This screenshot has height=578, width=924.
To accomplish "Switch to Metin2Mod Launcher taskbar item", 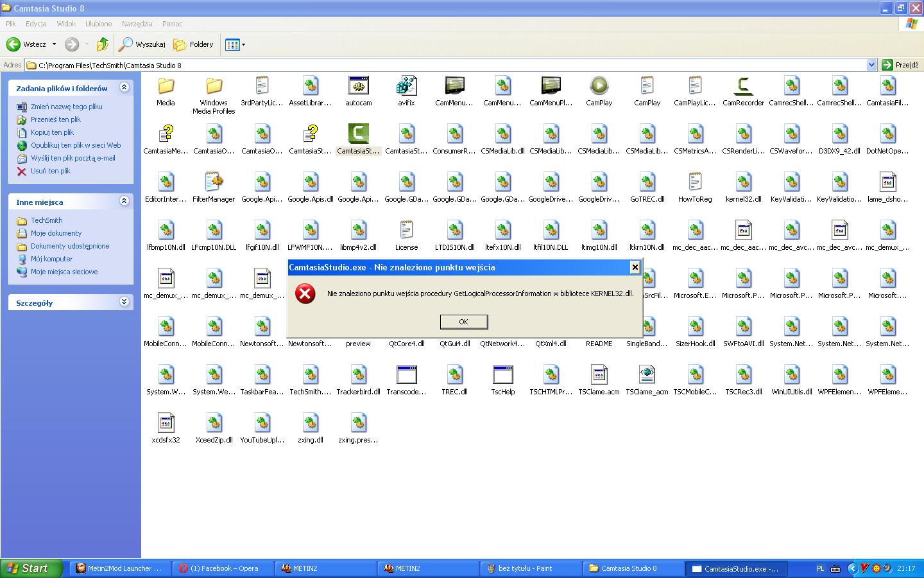I will pyautogui.click(x=120, y=568).
